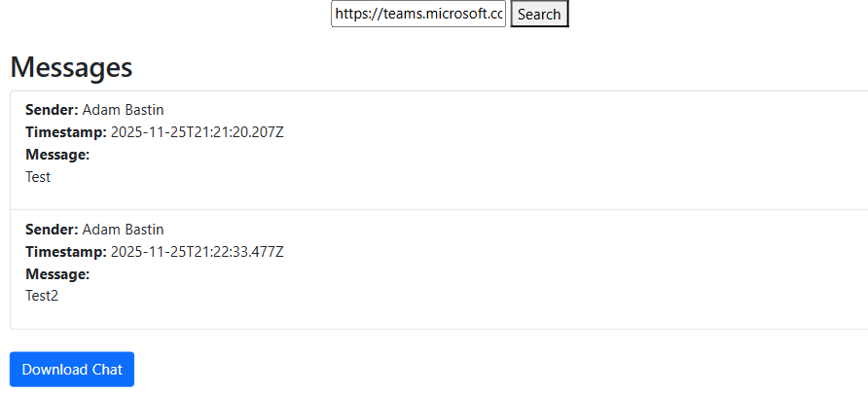Click blank space right of Download Chat button
868x394 pixels.
487,370
